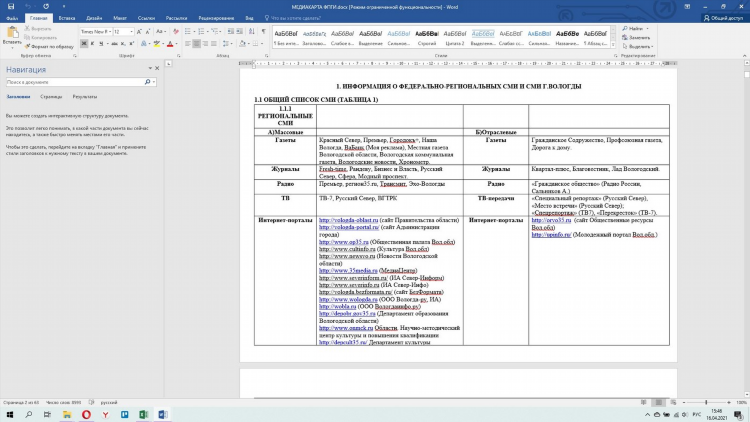Open Opera browser from taskbar

(x=86, y=414)
